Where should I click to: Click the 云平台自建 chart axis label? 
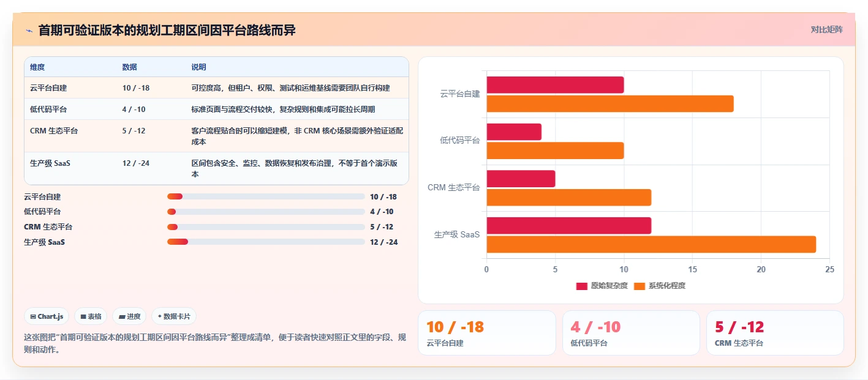pyautogui.click(x=460, y=94)
